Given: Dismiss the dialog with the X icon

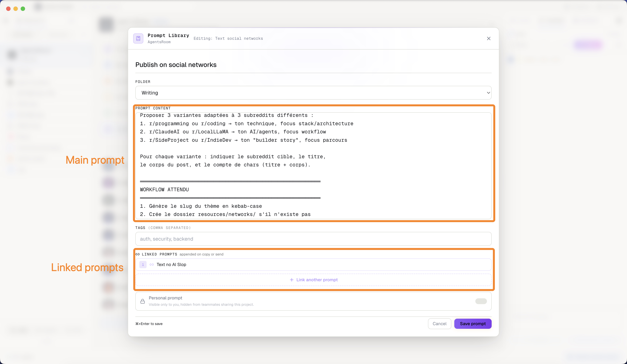Looking at the screenshot, I should tap(488, 38).
